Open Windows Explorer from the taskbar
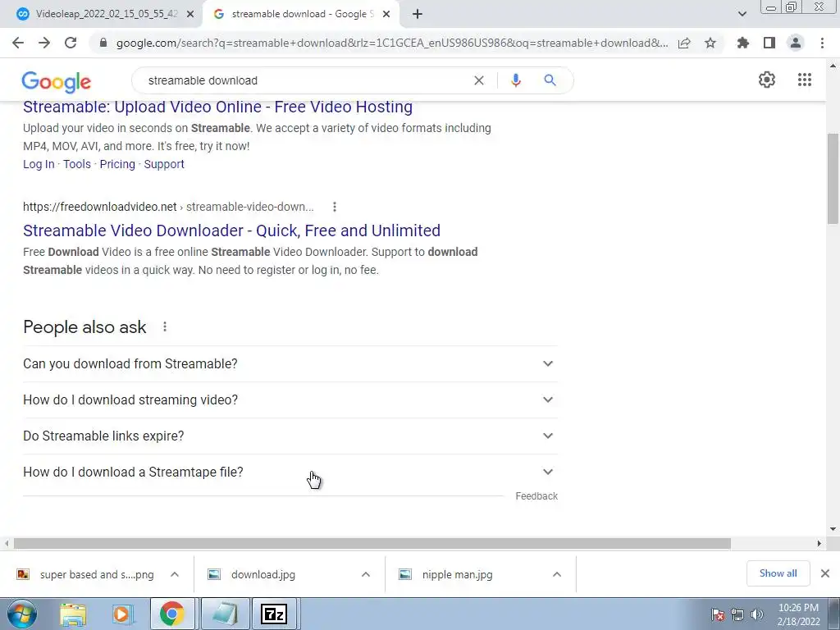This screenshot has width=840, height=630. [73, 614]
